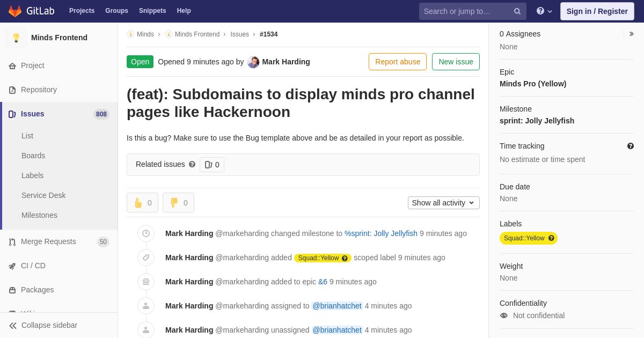Click the Issues count badge 808
Viewport: 644px width, 338px height.
click(x=101, y=114)
